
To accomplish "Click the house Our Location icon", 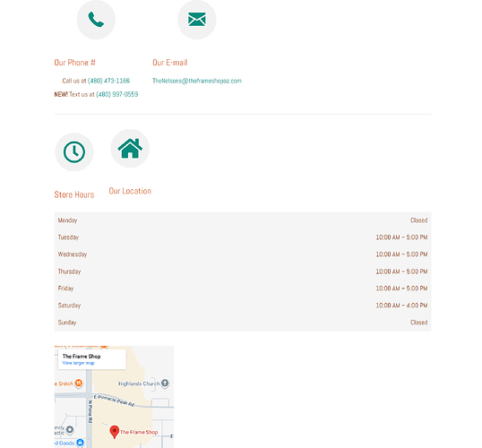I will pyautogui.click(x=130, y=148).
